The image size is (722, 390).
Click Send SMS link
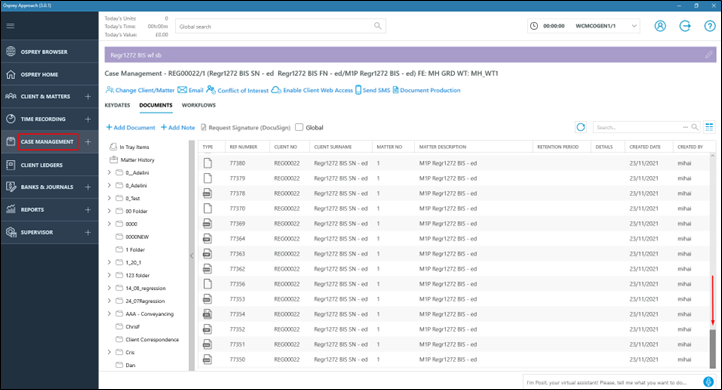[x=373, y=90]
